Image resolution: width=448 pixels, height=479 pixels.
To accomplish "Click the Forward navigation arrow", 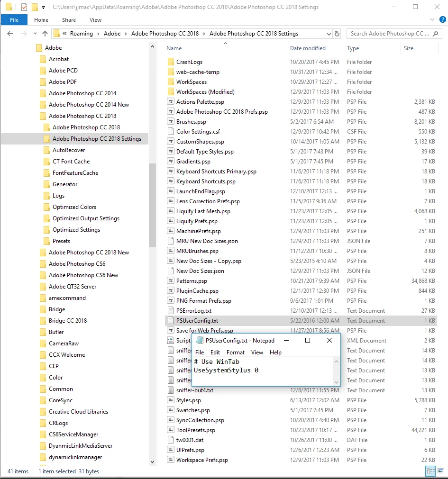I will click(x=24, y=34).
